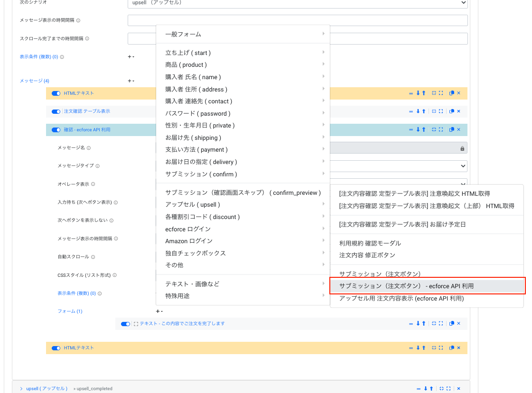
Task: Toggle off the first HTMLテキスト message switch
Action: click(x=56, y=93)
